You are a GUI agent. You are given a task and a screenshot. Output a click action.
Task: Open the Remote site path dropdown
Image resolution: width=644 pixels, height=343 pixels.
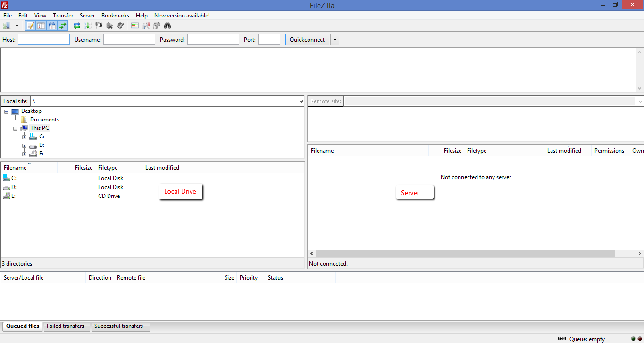click(x=640, y=101)
